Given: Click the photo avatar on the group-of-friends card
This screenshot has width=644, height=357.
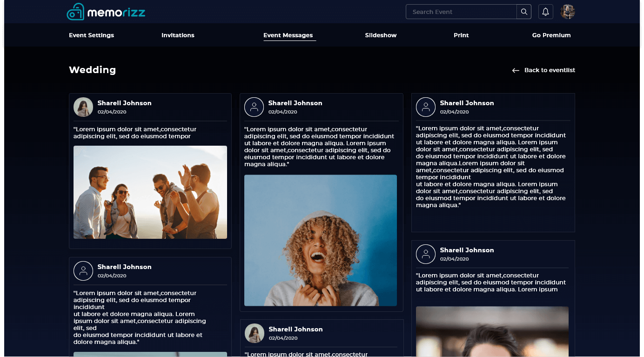Looking at the screenshot, I should coord(83,107).
